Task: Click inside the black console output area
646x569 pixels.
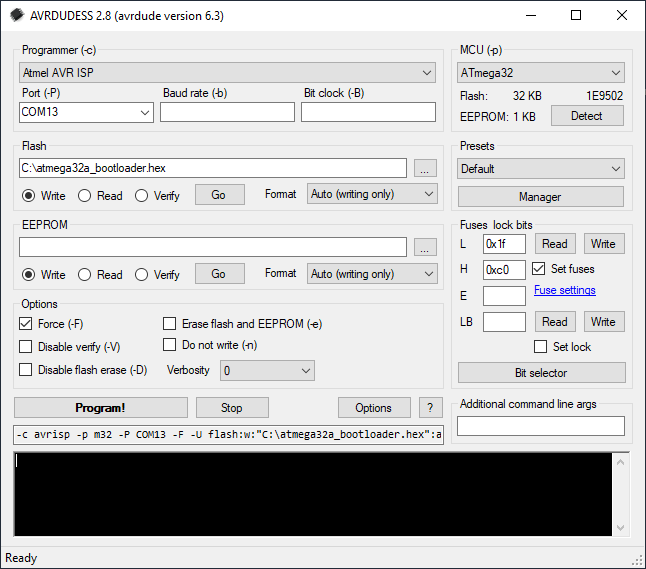Action: click(313, 494)
